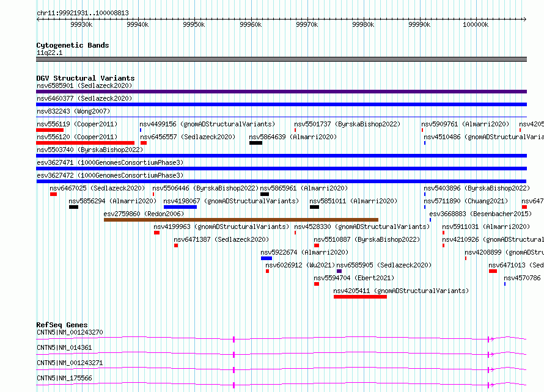Image resolution: width=544 pixels, height=392 pixels.
Task: Click the nsv4528330 (gnomADStructuralVariants) label
Action: [362, 227]
